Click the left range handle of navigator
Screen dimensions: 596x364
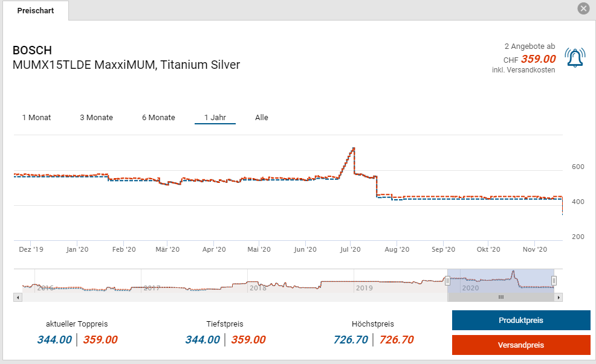point(448,281)
